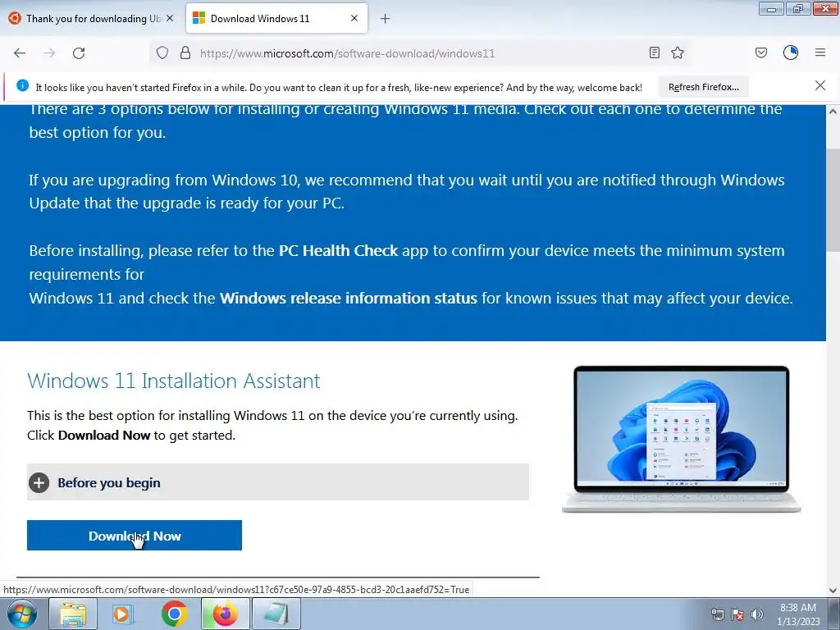Click the Windows 11 Installation Assistant heading
This screenshot has width=840, height=630.
tap(174, 381)
